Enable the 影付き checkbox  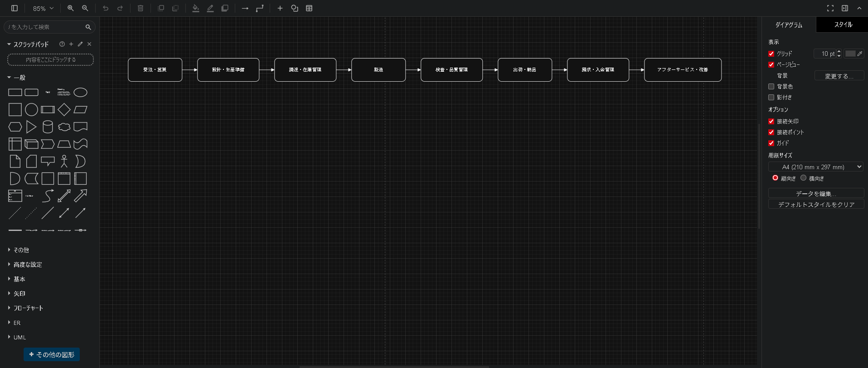[x=771, y=98]
